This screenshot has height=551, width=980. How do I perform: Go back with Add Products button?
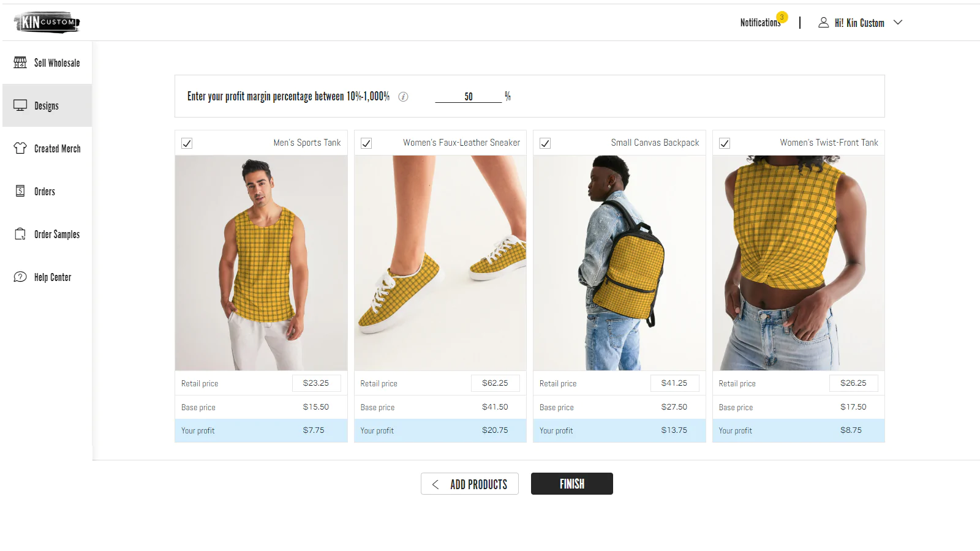[x=470, y=484]
